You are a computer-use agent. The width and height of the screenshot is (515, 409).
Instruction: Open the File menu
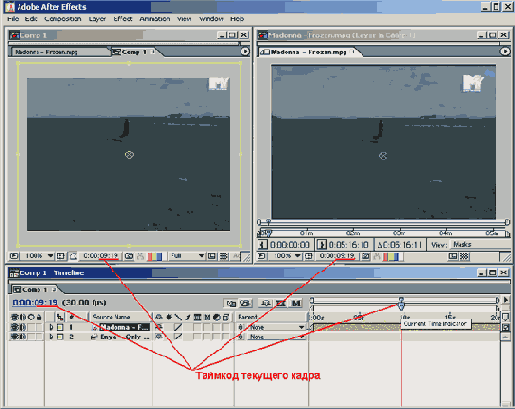pyautogui.click(x=13, y=19)
